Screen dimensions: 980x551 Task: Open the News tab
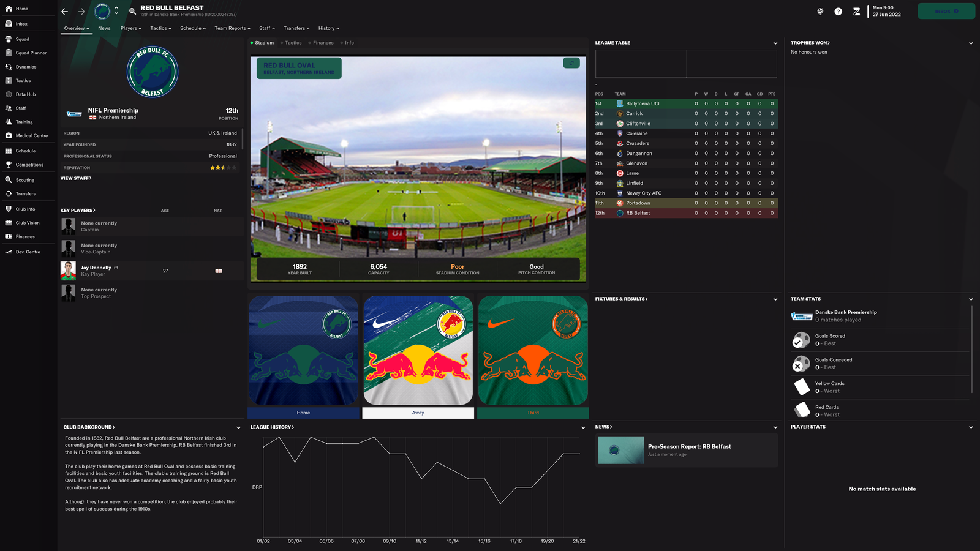coord(104,28)
